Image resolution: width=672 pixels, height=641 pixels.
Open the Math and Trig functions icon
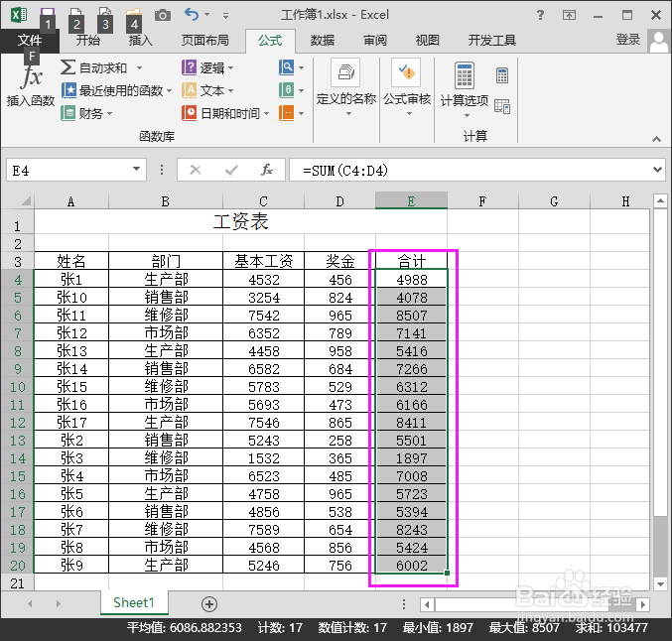pyautogui.click(x=286, y=90)
